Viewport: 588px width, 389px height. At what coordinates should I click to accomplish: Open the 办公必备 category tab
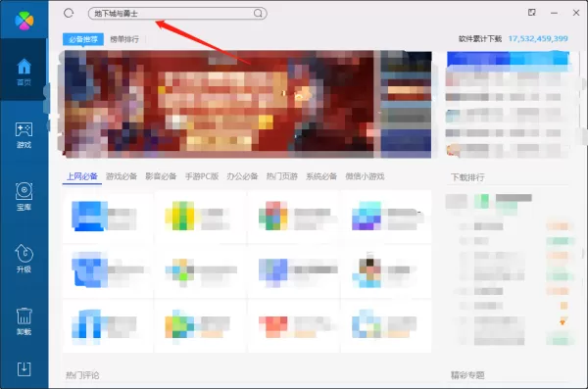[242, 176]
